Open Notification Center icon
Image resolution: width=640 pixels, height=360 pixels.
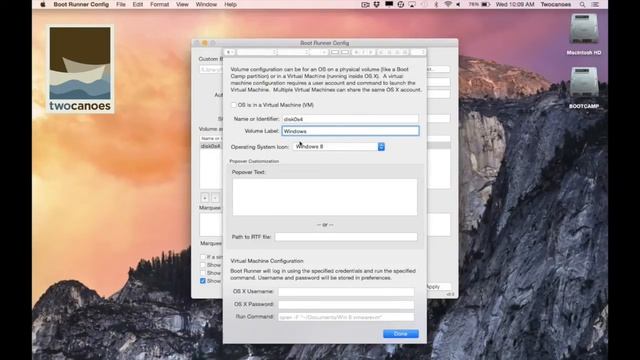point(595,4)
